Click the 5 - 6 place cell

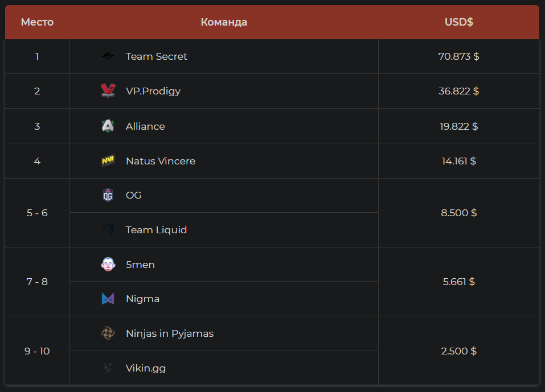click(37, 213)
